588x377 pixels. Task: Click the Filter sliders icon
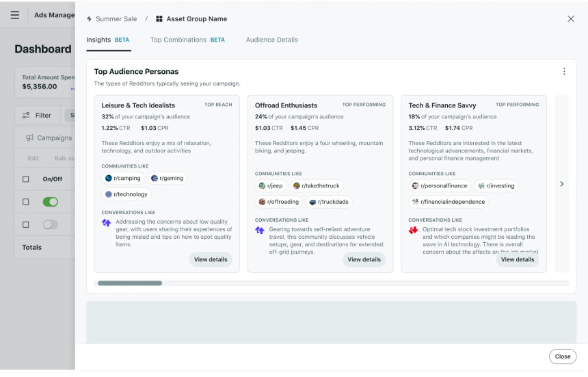[x=26, y=115]
